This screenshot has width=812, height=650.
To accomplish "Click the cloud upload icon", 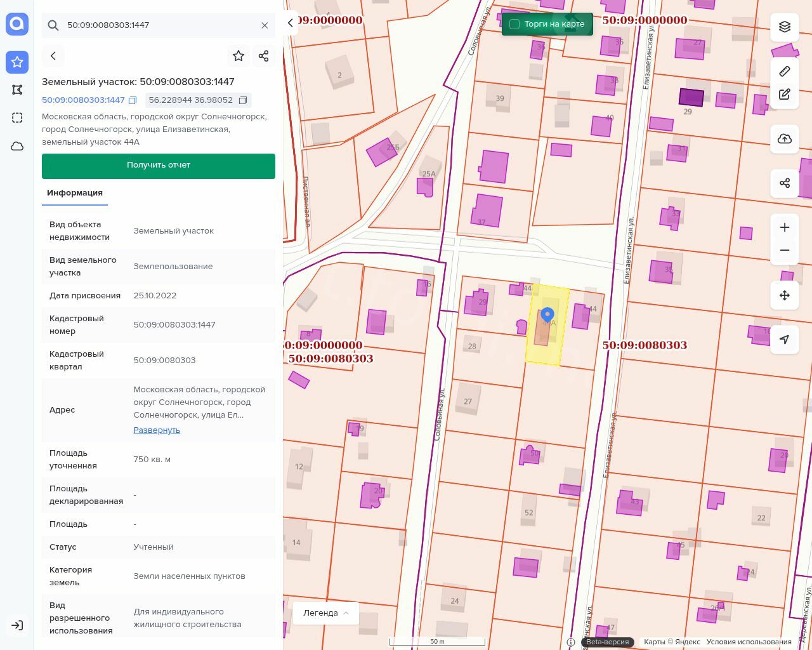I will click(x=785, y=139).
